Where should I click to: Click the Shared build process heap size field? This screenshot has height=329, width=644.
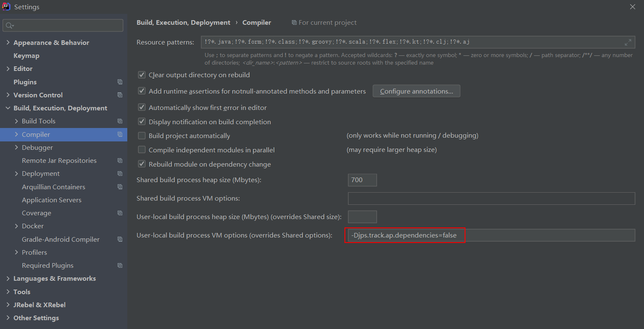click(x=362, y=180)
